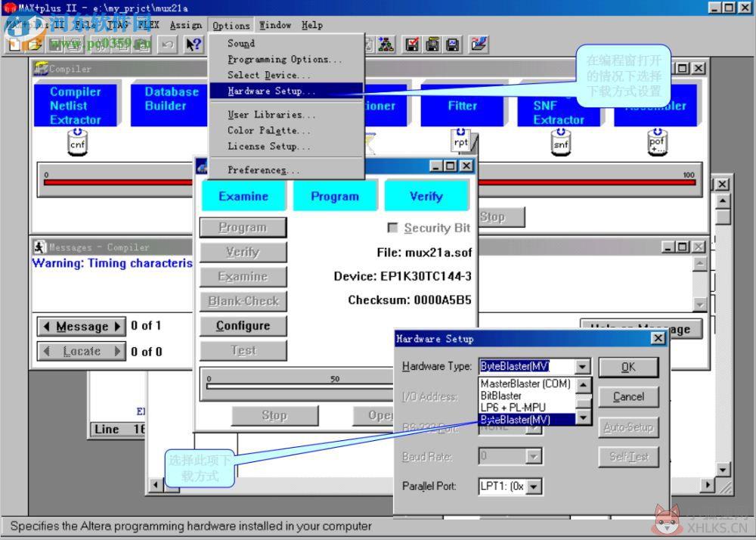Click Cancel in Hardware Setup
The width and height of the screenshot is (756, 540).
(628, 397)
